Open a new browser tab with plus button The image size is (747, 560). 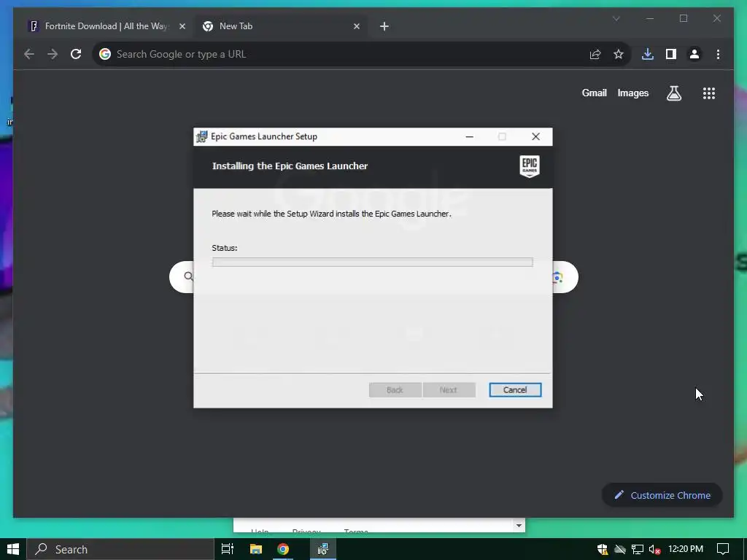tap(384, 26)
